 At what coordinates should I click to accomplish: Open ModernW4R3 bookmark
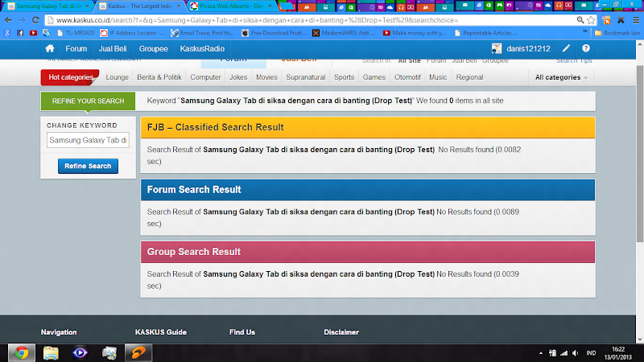click(344, 33)
